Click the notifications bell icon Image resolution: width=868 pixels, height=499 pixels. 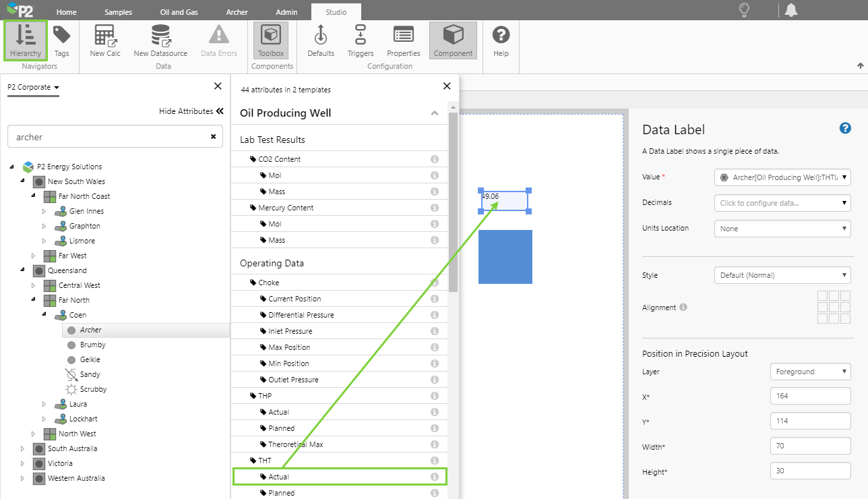point(791,10)
